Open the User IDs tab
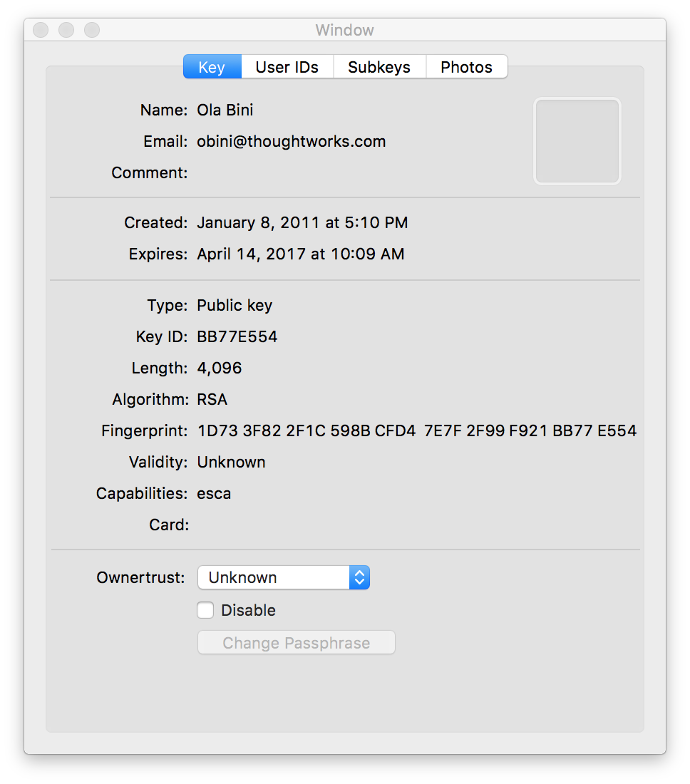690x784 pixels. pos(287,67)
